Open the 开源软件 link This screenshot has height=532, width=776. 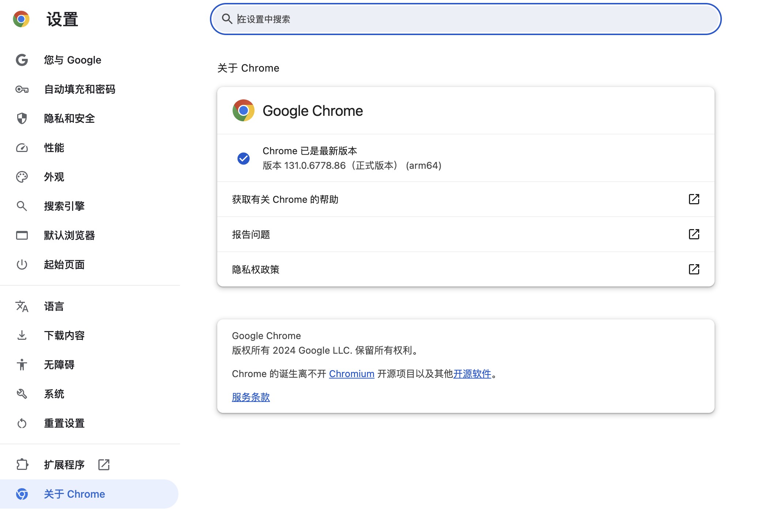point(472,374)
